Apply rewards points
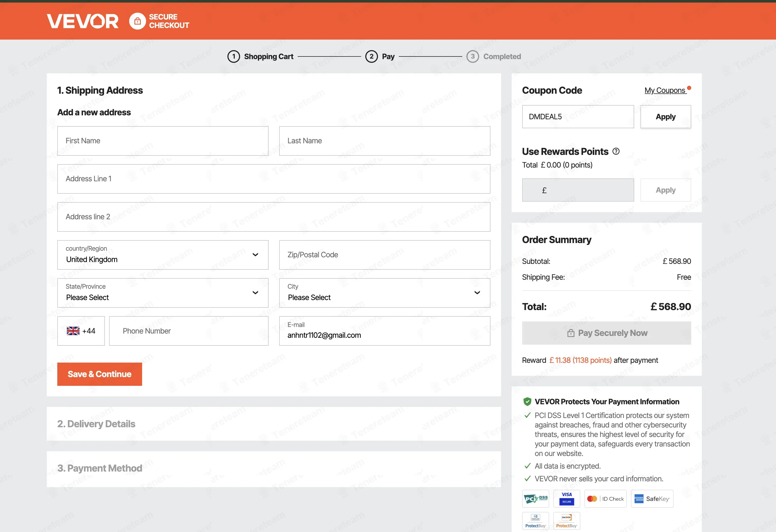The height and width of the screenshot is (532, 776). [x=666, y=190]
